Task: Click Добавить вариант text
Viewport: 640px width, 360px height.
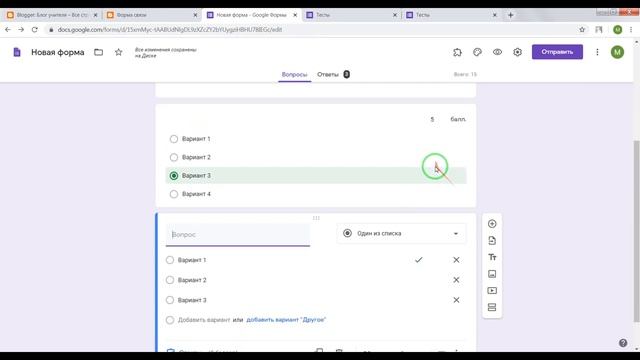Action: tap(204, 320)
